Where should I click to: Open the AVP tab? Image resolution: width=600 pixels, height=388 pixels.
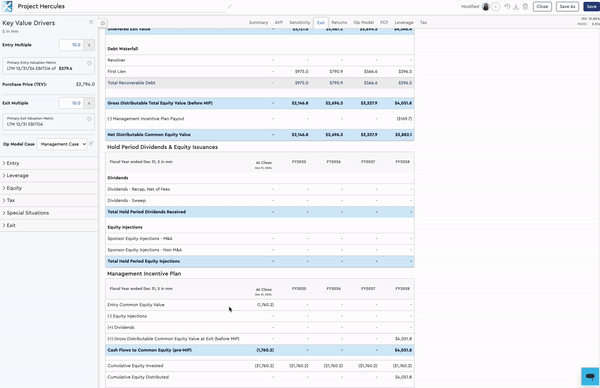[x=279, y=23]
